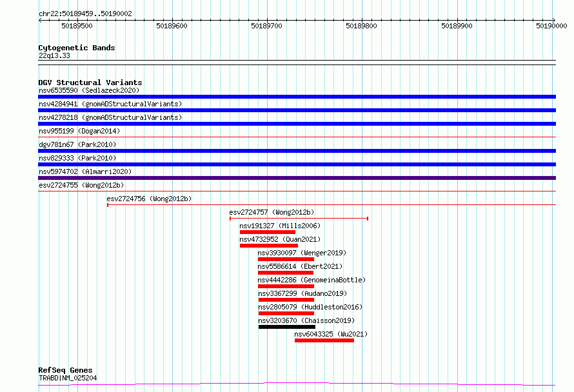Click the red bar under nsv6043325
The width and height of the screenshot is (574, 392).
pyautogui.click(x=324, y=340)
